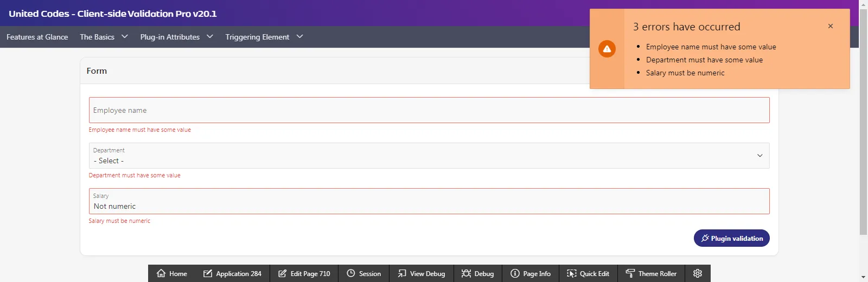Viewport: 868px width, 282px height.
Task: Click Edit Page 710 pencil icon
Action: pos(283,273)
